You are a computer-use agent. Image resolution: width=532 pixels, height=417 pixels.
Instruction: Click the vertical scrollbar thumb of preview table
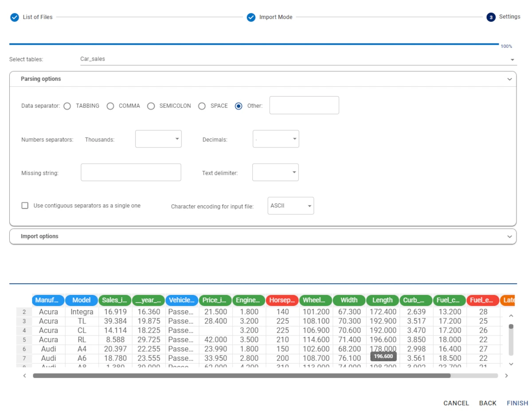[x=511, y=327]
